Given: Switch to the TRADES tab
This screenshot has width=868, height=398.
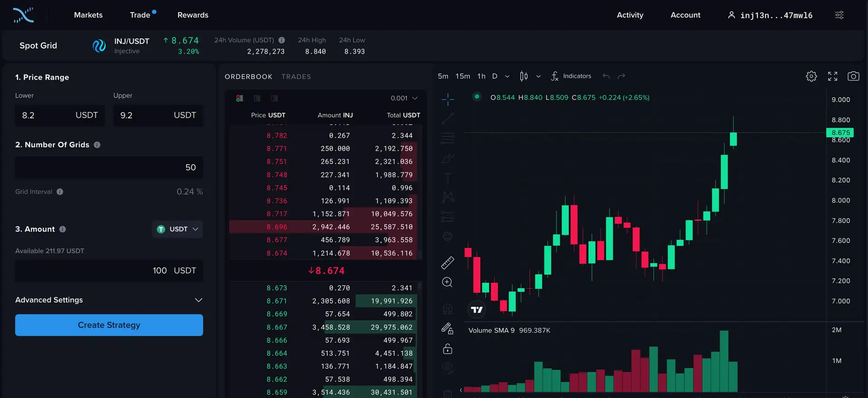Looking at the screenshot, I should click(x=296, y=77).
